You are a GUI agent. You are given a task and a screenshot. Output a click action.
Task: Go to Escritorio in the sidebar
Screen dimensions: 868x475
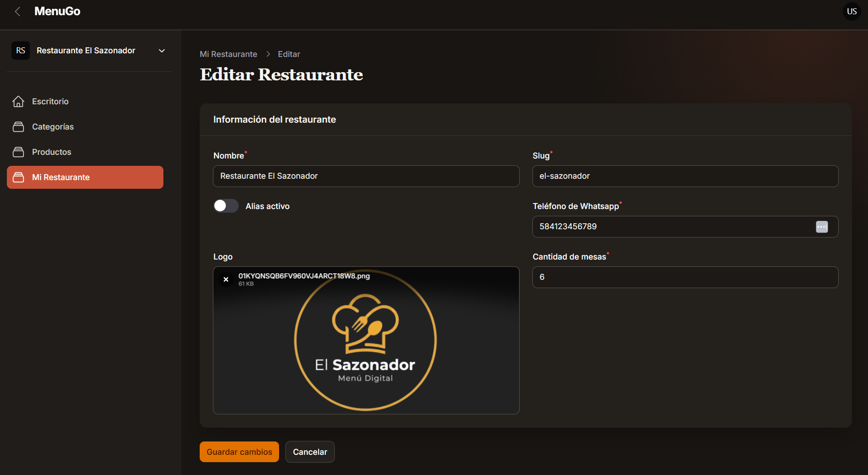point(85,102)
